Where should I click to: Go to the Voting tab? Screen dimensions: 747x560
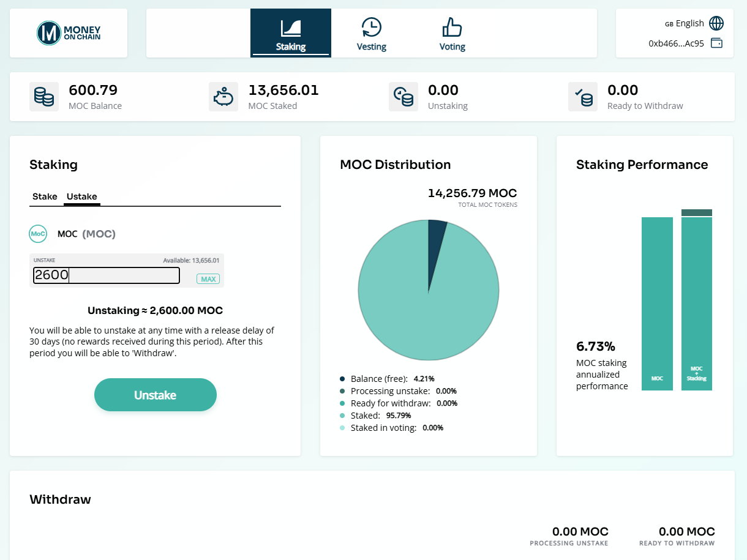(x=452, y=34)
